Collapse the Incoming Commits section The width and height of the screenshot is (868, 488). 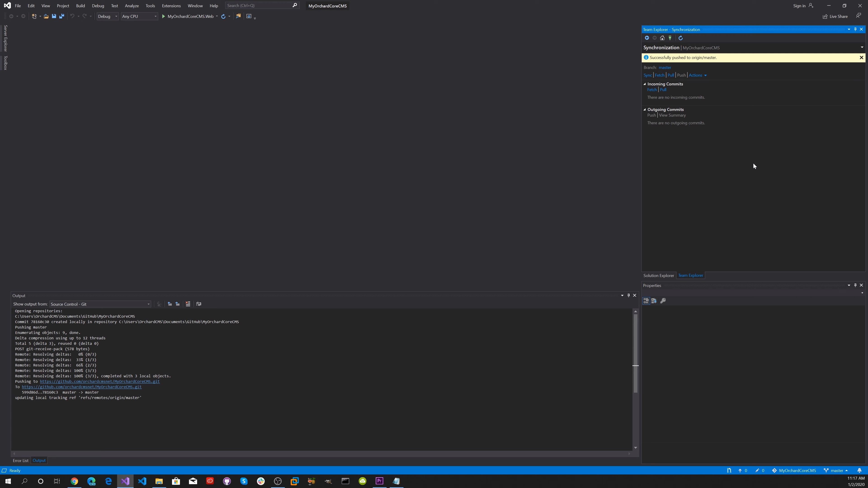(645, 84)
